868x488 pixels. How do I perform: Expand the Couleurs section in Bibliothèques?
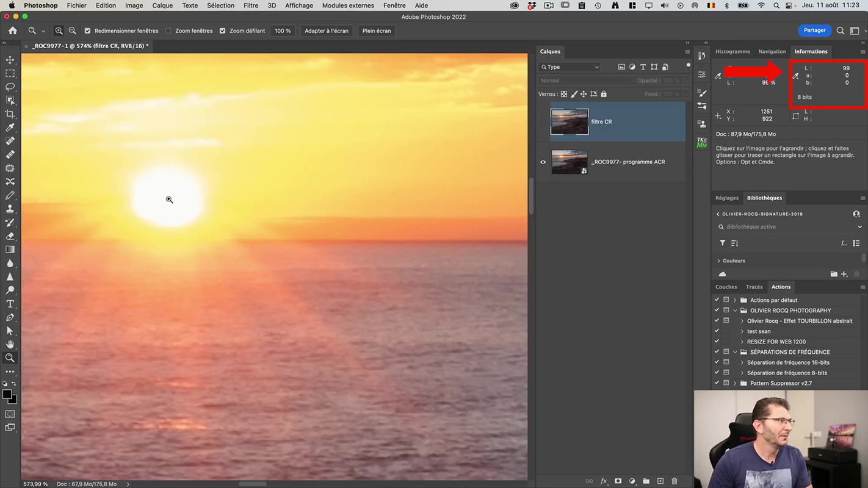[719, 260]
